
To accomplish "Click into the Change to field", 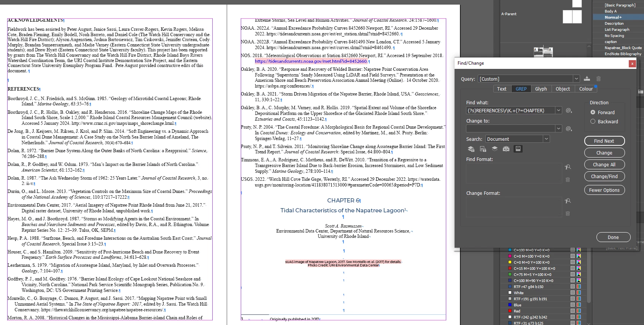I will 510,129.
